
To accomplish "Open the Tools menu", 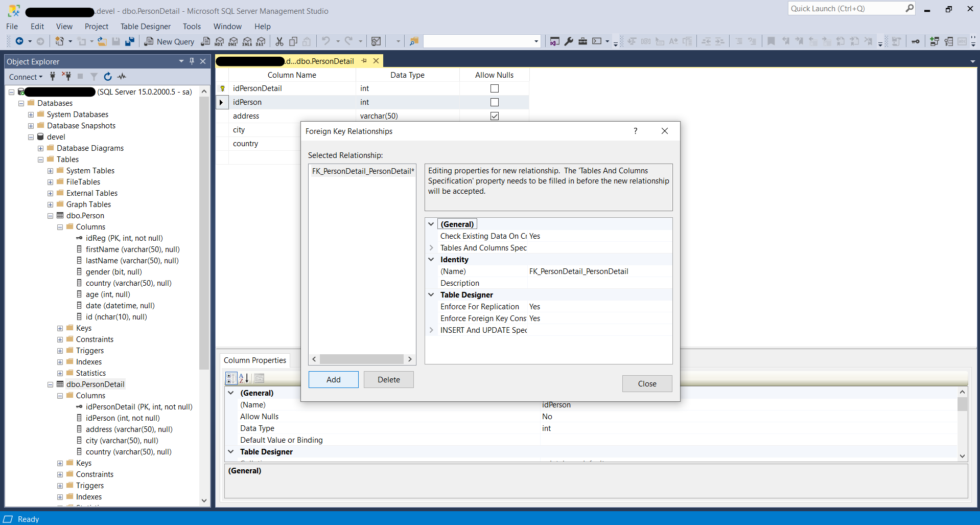I will pos(192,27).
